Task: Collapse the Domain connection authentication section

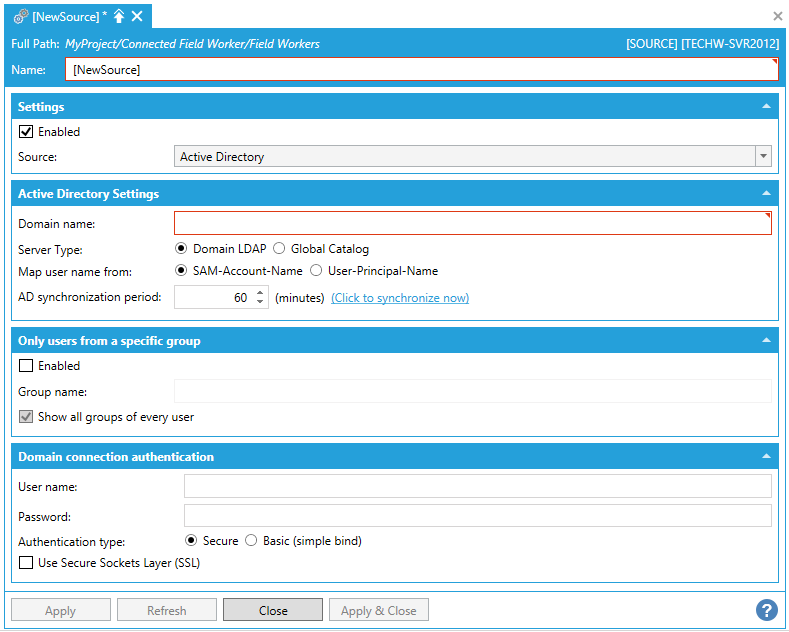Action: tap(766, 457)
